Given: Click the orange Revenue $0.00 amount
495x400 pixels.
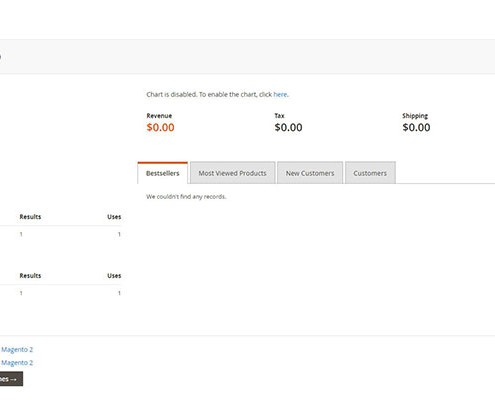Looking at the screenshot, I should [x=160, y=127].
